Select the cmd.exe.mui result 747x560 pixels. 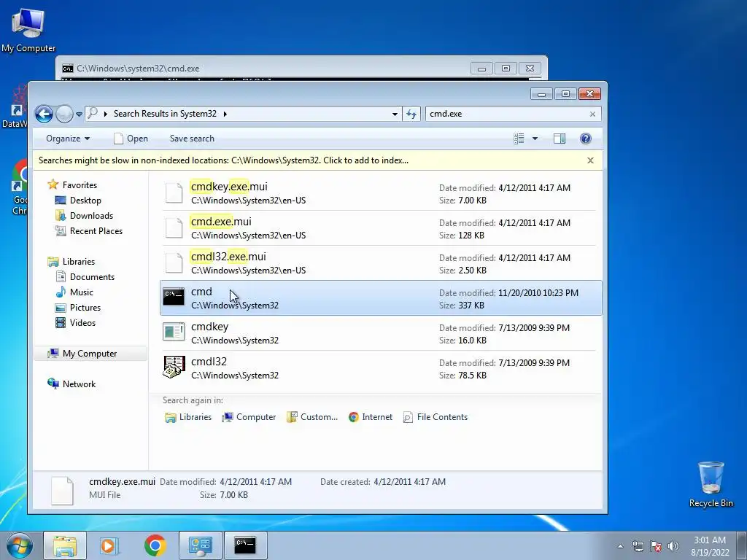381,228
